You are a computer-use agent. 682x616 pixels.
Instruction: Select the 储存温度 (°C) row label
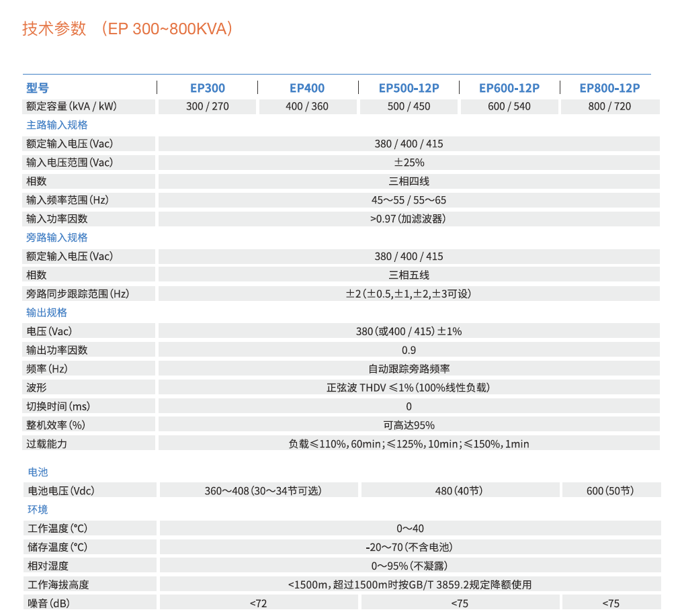pos(57,547)
